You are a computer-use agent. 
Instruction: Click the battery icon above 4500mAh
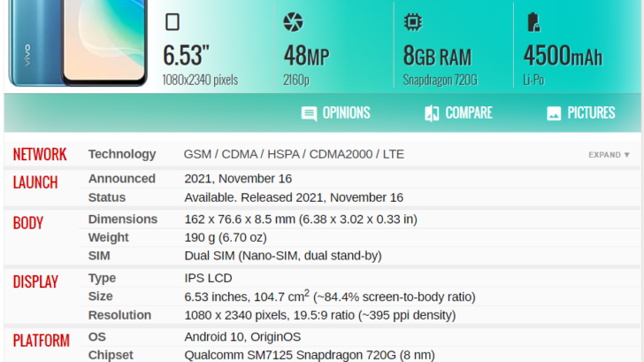coord(533,22)
